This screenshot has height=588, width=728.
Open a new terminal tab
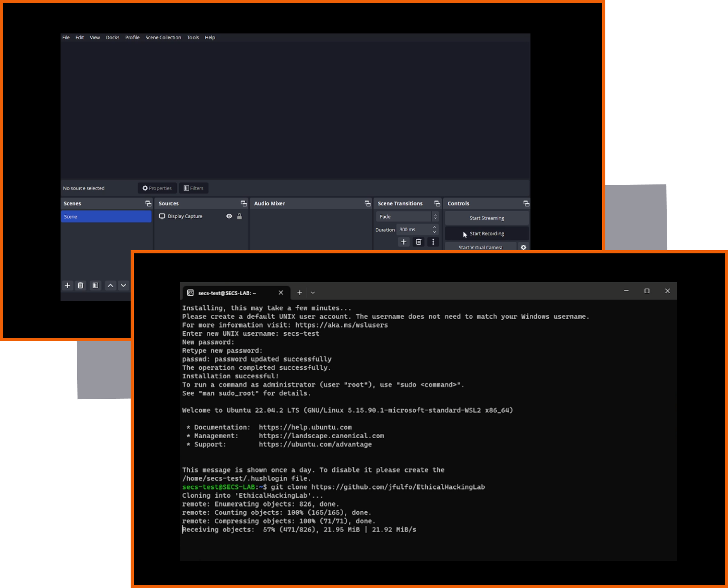[299, 292]
